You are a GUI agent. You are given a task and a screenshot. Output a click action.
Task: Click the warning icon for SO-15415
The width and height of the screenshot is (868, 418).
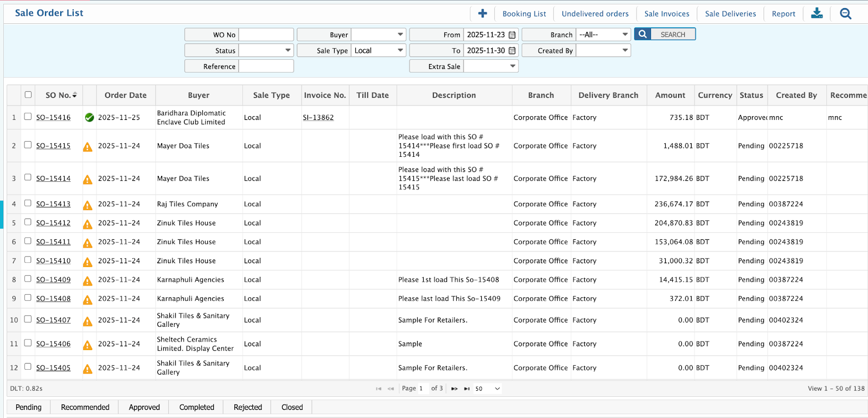pos(87,147)
